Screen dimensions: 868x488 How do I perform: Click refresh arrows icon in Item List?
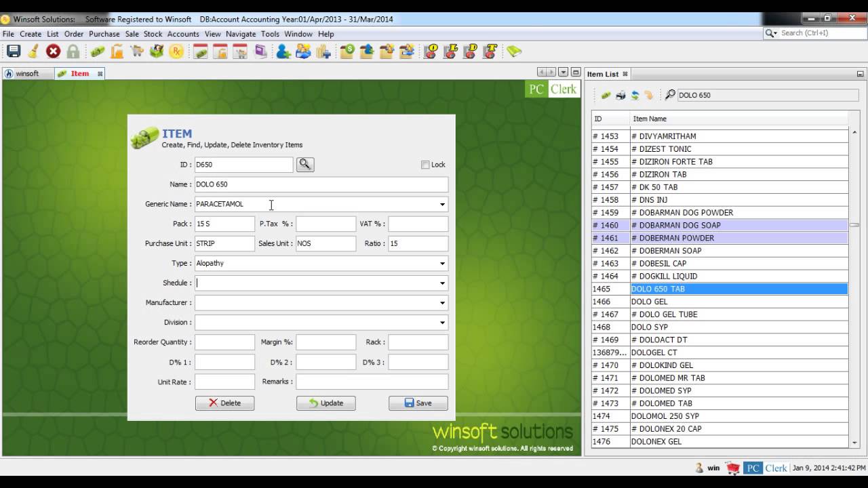(635, 95)
